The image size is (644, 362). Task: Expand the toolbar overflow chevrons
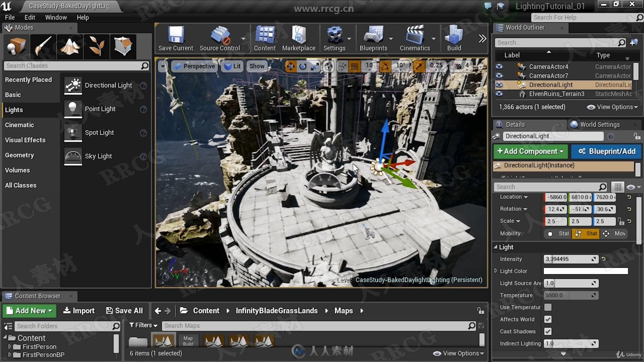[x=482, y=39]
